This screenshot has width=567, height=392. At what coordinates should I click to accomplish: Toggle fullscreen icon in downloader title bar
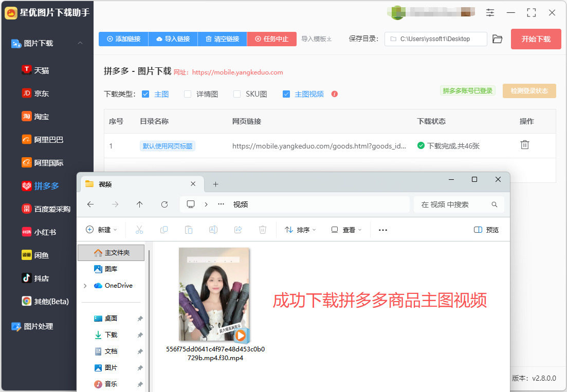[x=531, y=13]
